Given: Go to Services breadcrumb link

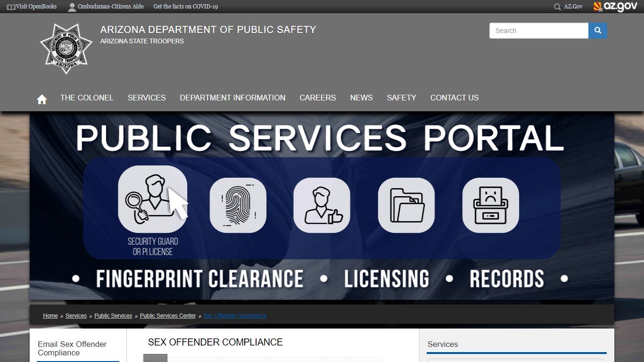Looking at the screenshot, I should [76, 316].
